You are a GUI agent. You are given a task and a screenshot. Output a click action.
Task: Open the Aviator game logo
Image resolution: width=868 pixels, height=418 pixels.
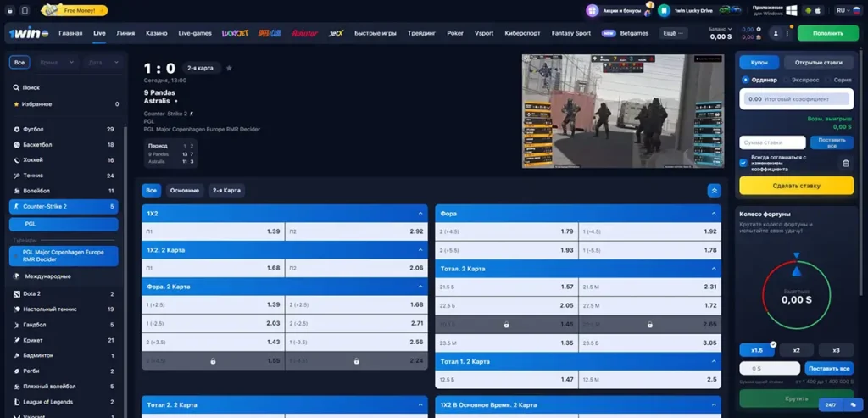tap(304, 33)
